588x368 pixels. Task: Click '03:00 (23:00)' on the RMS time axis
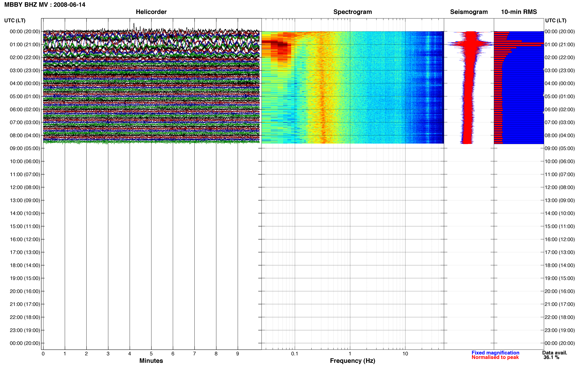coord(560,71)
